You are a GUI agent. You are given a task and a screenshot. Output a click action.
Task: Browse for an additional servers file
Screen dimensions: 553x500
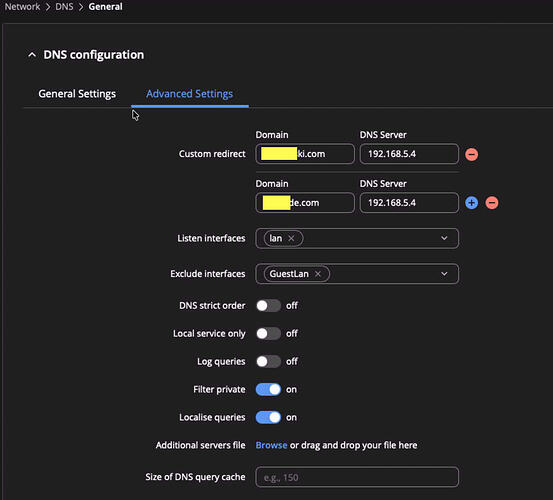coord(271,445)
